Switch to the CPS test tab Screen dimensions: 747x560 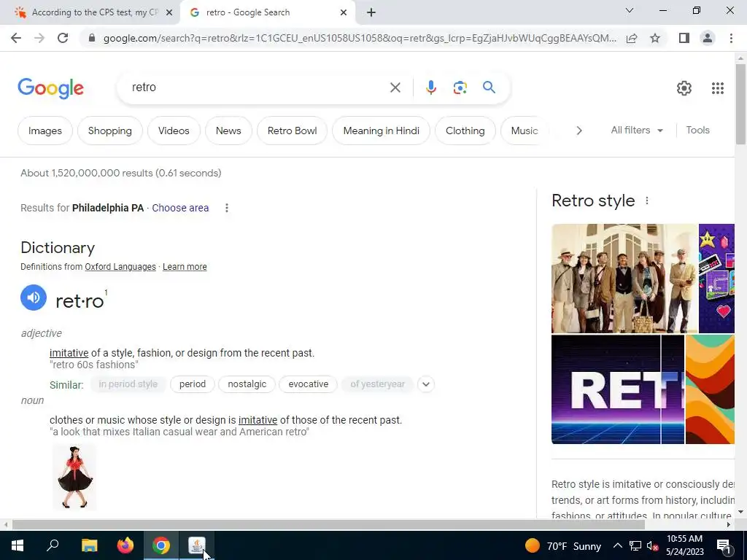coord(90,12)
